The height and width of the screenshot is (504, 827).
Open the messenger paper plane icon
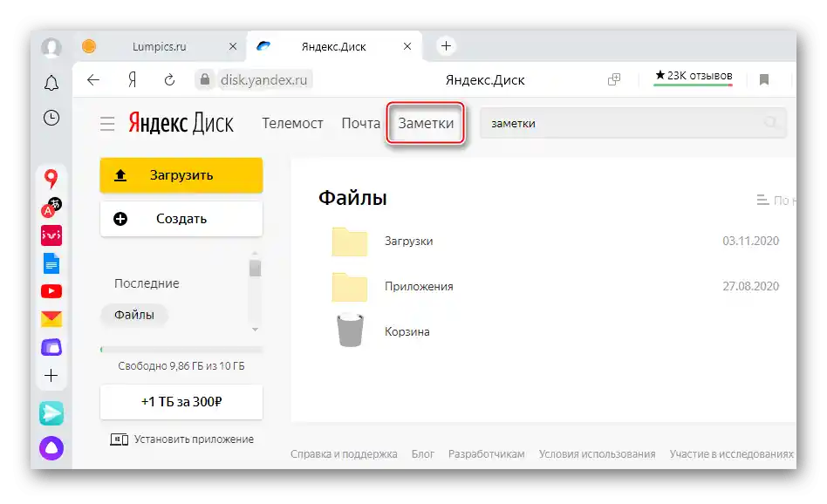tap(51, 413)
